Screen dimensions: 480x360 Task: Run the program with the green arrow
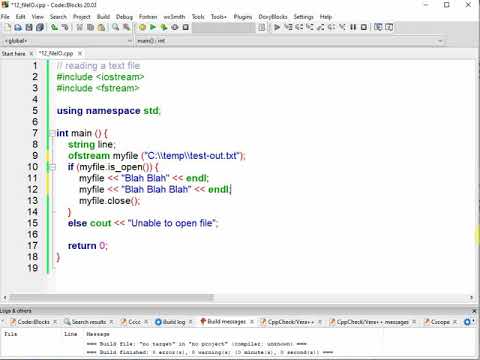(153, 27)
